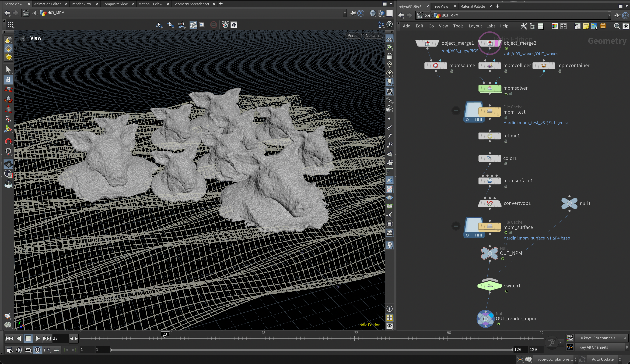Switch to the Geometry Spreadsheet tab
The height and width of the screenshot is (364, 630).
pos(191,4)
